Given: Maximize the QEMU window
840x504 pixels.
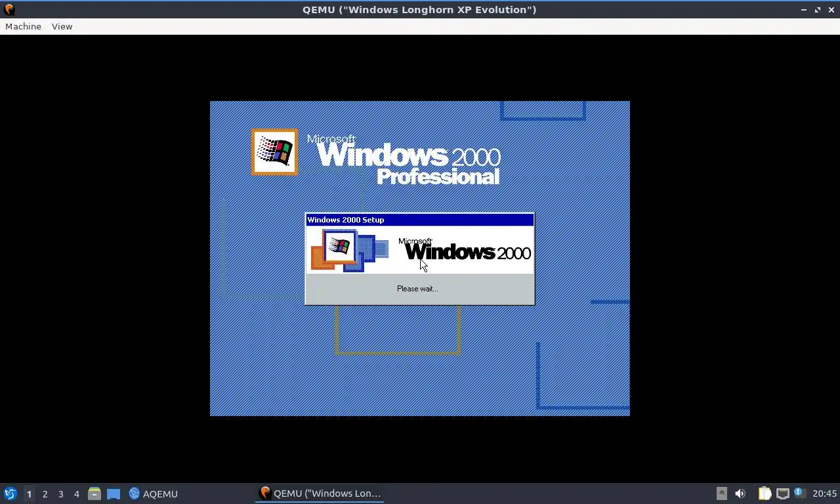Looking at the screenshot, I should (818, 9).
